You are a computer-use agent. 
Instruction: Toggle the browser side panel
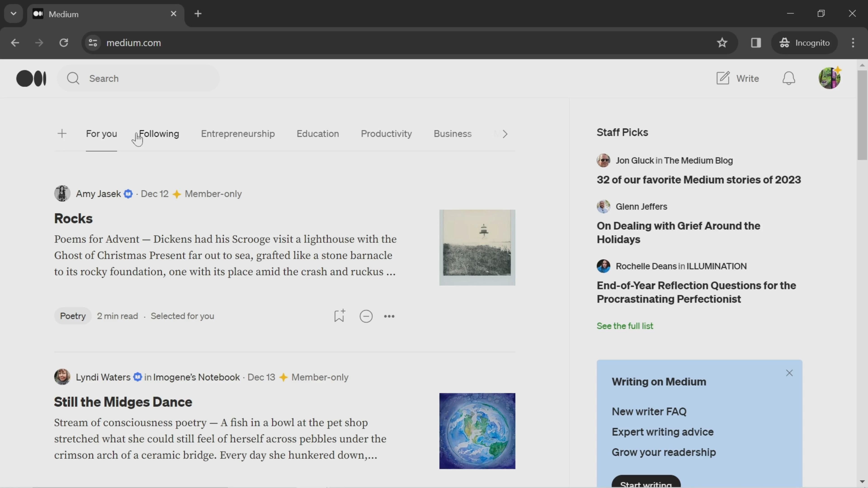click(x=756, y=43)
